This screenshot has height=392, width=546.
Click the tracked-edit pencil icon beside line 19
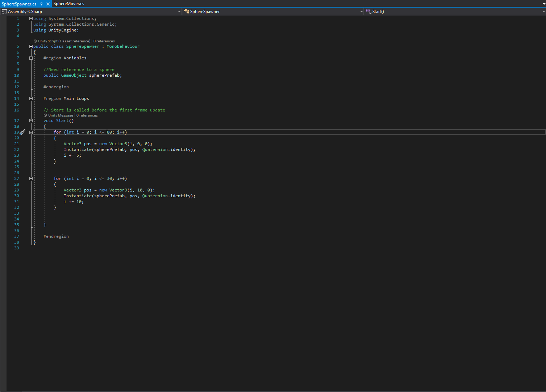[22, 132]
